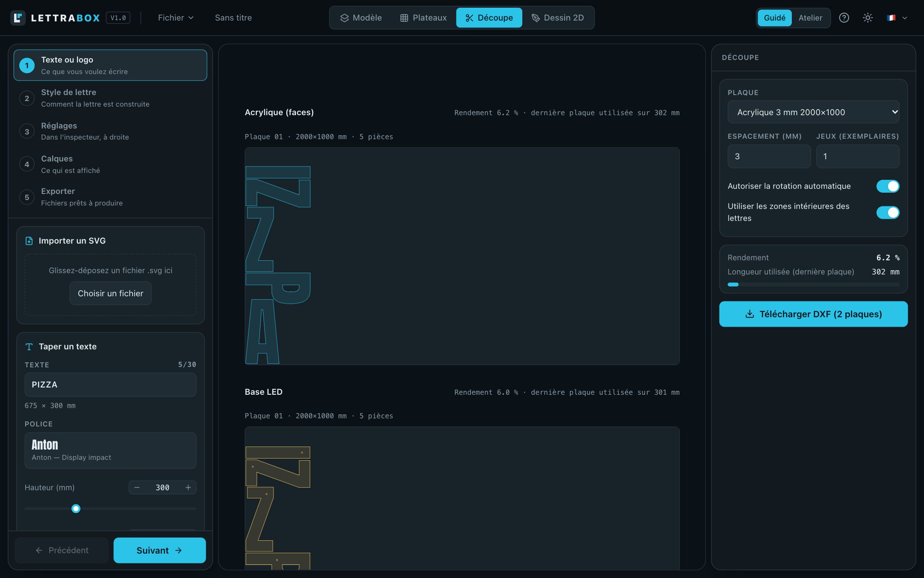Toggle Utiliser les zones intérieures des lettres
This screenshot has width=924, height=578.
[x=888, y=212]
